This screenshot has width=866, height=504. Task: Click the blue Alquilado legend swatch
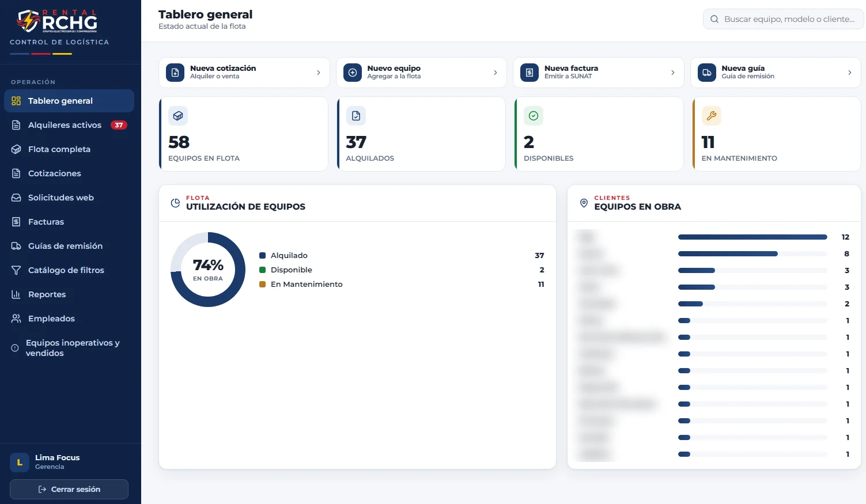pyautogui.click(x=263, y=255)
